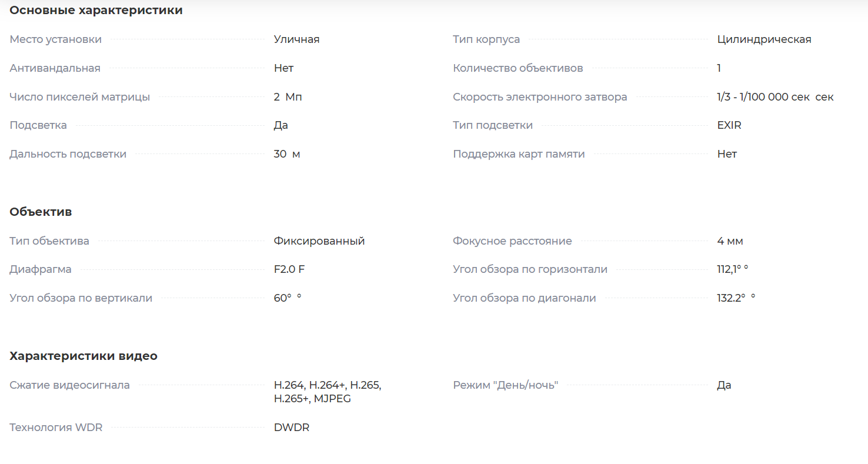868x464 pixels.
Task: Click the "Цилиндрическая" body type value
Action: point(764,39)
